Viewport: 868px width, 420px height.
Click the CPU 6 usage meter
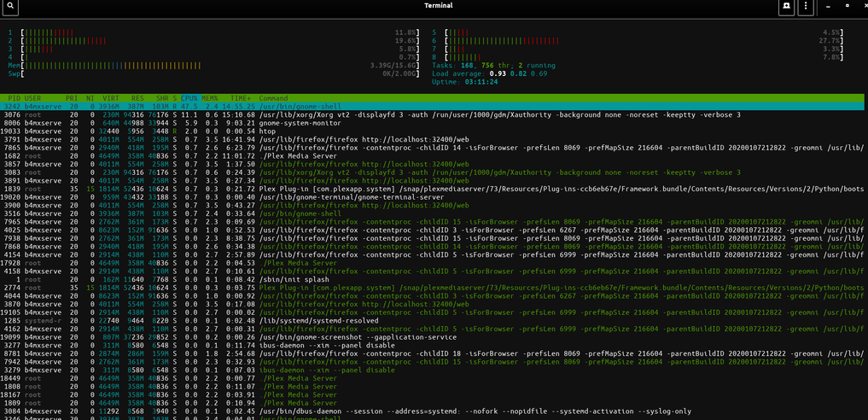coord(638,41)
